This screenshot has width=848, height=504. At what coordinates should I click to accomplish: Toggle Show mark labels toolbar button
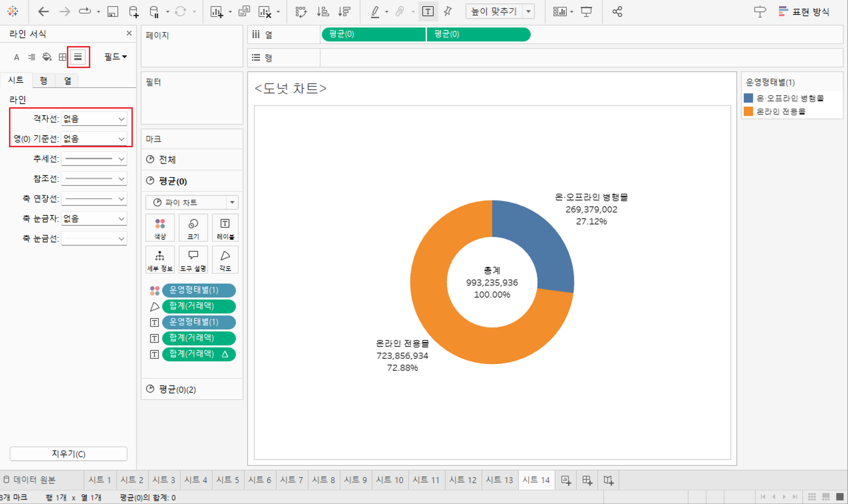[x=428, y=11]
